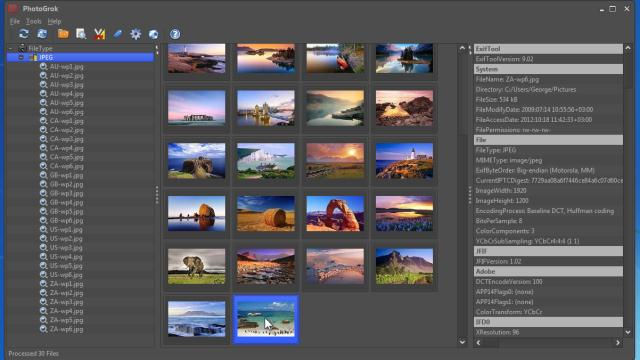Viewport: 640px width, 360px height.
Task: Select GB-wp6.jpg in the file tree
Action: [67, 220]
